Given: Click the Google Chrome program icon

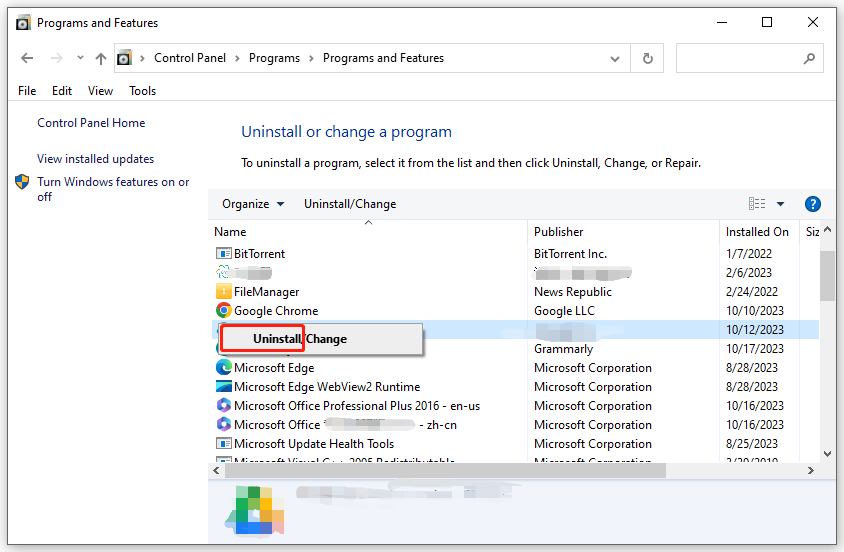Looking at the screenshot, I should point(224,311).
